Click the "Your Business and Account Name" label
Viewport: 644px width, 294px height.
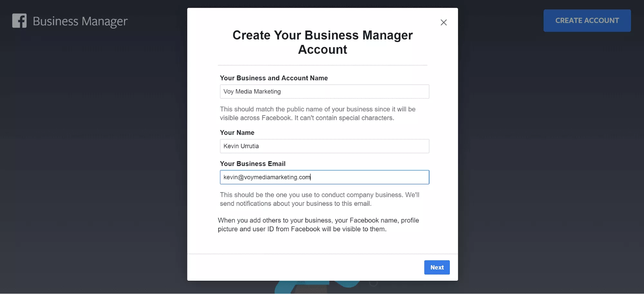[274, 78]
